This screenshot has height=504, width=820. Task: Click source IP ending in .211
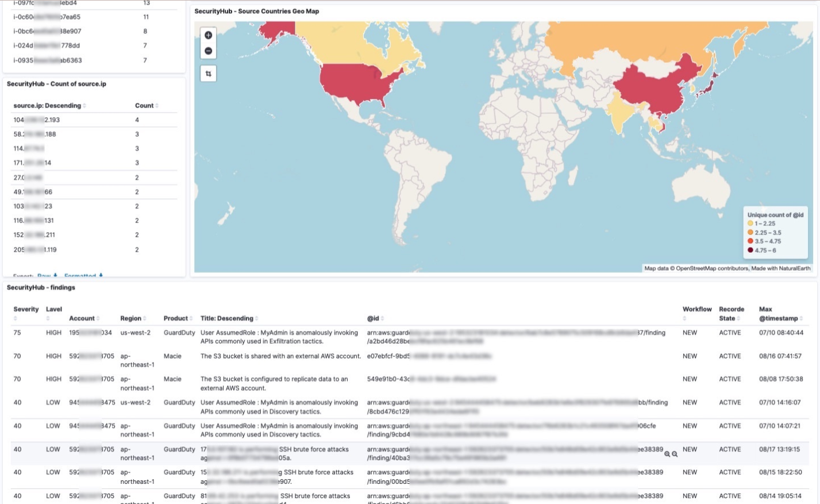tap(34, 235)
